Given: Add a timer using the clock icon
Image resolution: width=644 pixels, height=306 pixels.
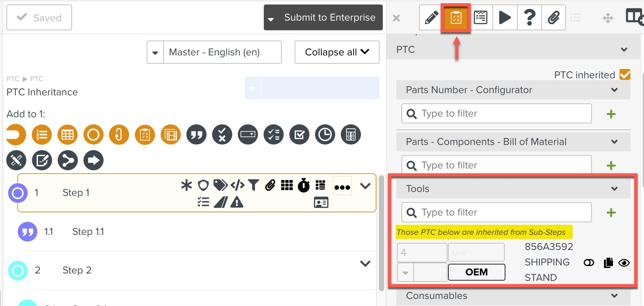Looking at the screenshot, I should coord(325,135).
